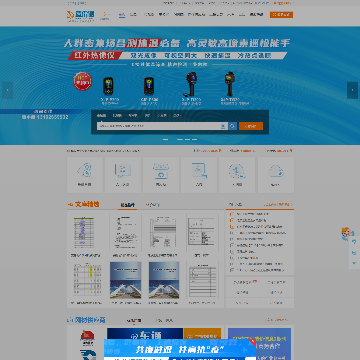Click inside the main search input field
The height and width of the screenshot is (360, 360).
click(159, 126)
